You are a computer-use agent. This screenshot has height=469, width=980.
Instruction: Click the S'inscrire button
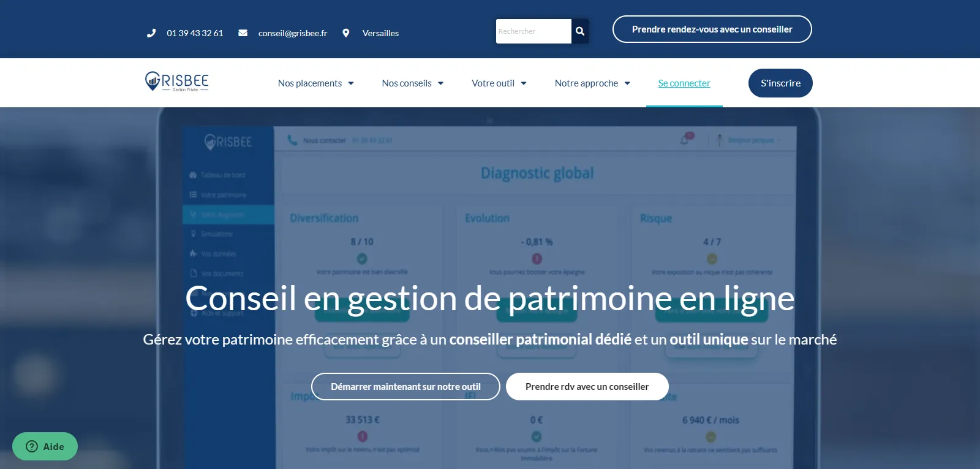pos(780,83)
